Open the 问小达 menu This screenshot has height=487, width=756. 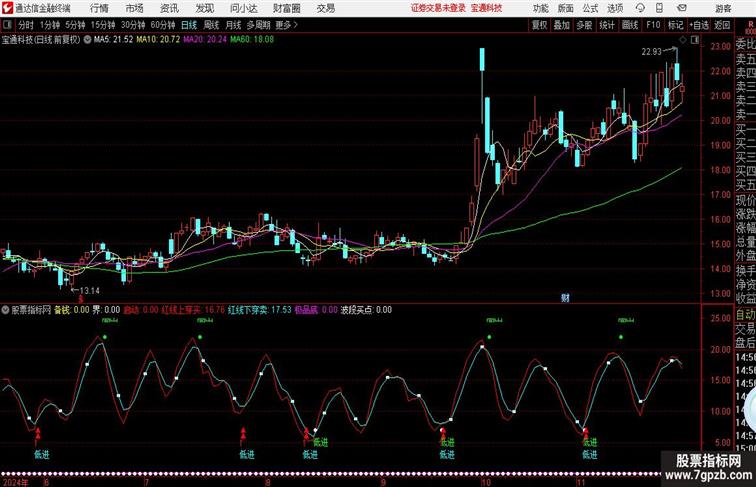coord(243,8)
